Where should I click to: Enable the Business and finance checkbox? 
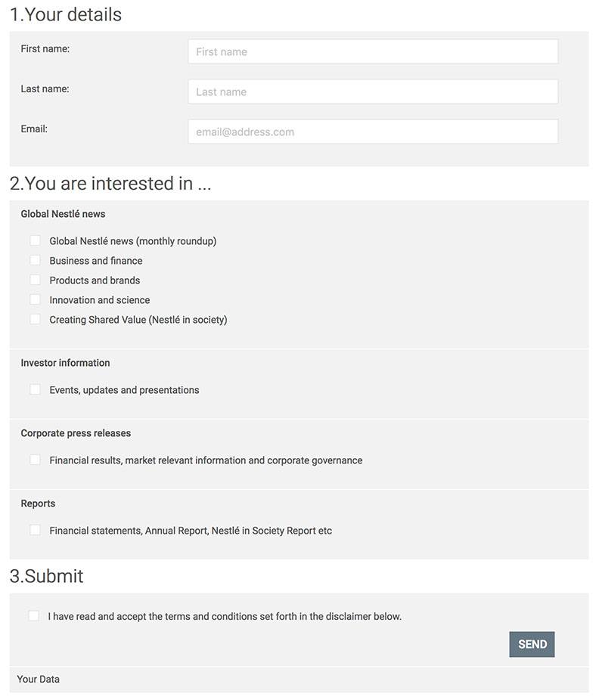tap(36, 260)
